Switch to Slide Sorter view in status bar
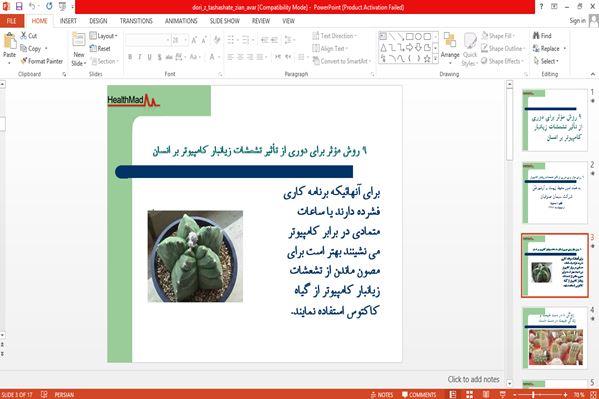 [x=469, y=394]
